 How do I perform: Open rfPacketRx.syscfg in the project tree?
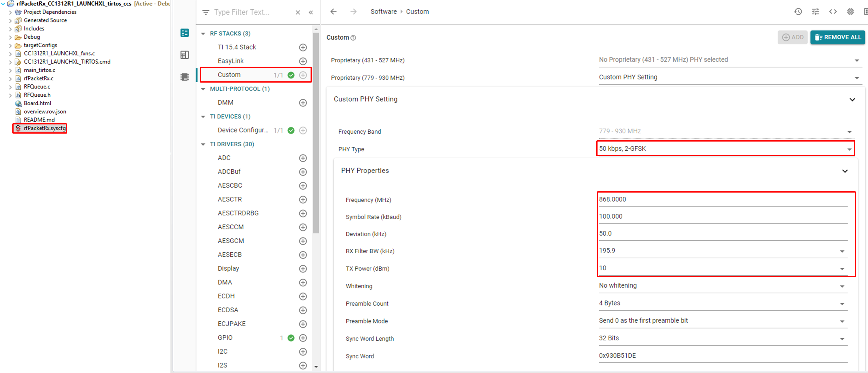click(44, 128)
